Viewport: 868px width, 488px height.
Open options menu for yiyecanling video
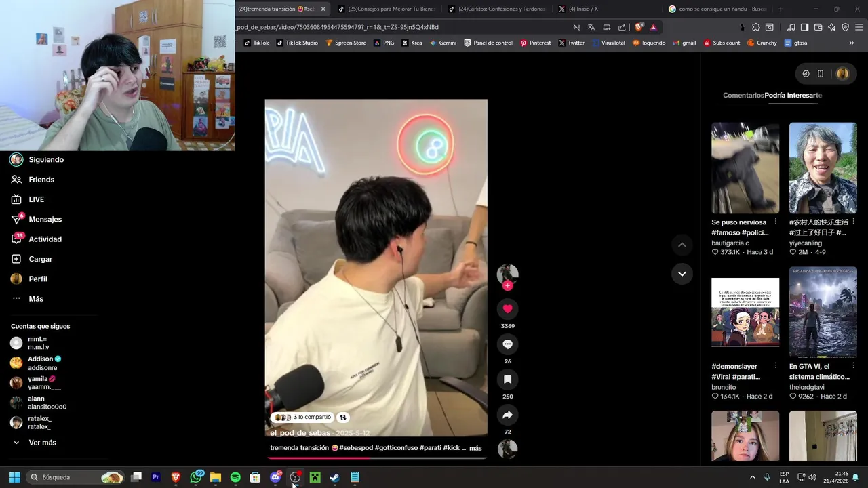[x=853, y=222]
